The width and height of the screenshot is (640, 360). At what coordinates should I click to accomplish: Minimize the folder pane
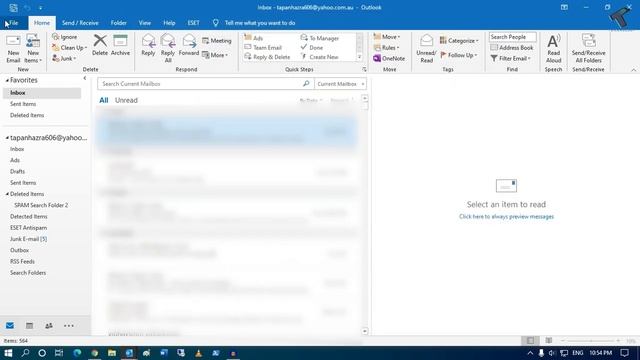pos(84,78)
